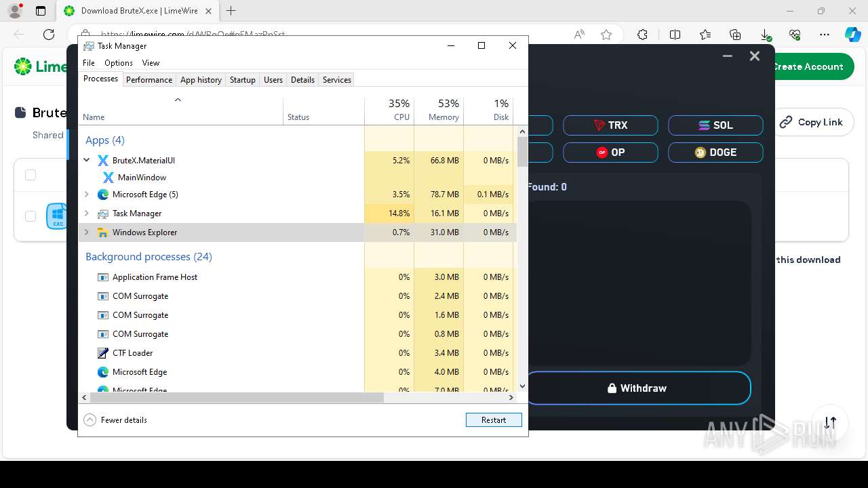Expand the Windows Explorer process row
Screen dimensions: 868x488
pyautogui.click(x=87, y=232)
